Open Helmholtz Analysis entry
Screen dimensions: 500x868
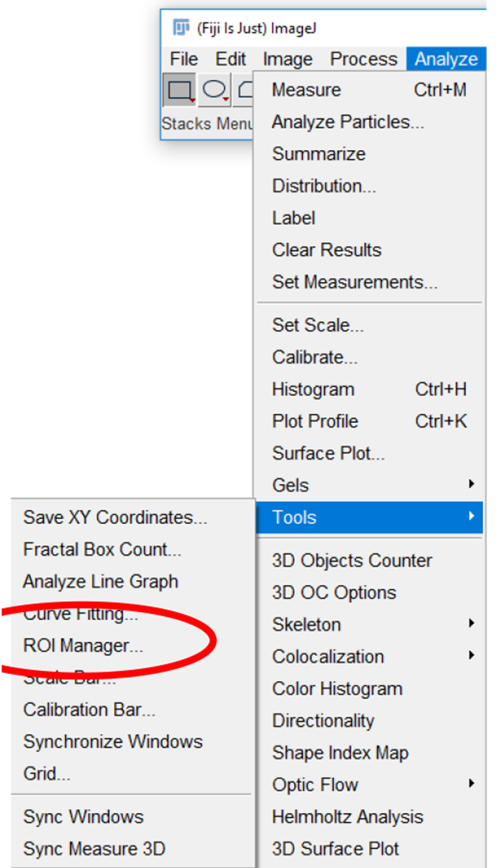coord(369,816)
